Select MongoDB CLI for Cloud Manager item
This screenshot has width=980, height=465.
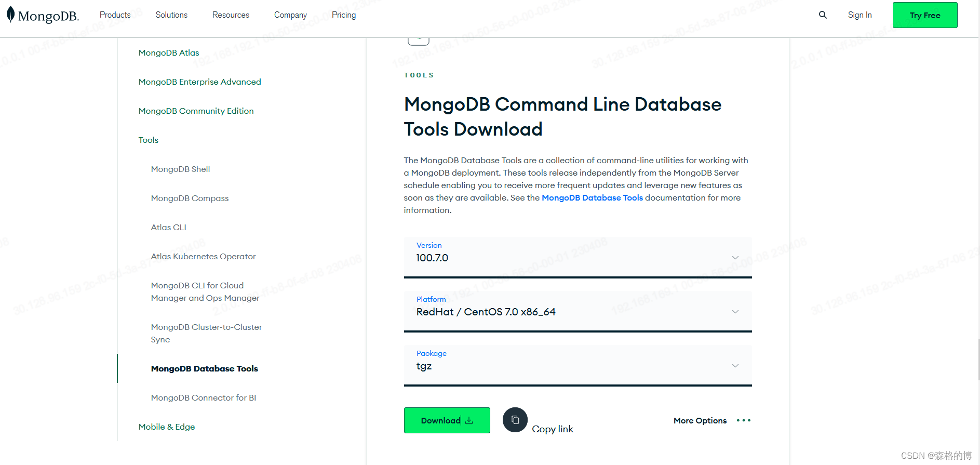(205, 291)
